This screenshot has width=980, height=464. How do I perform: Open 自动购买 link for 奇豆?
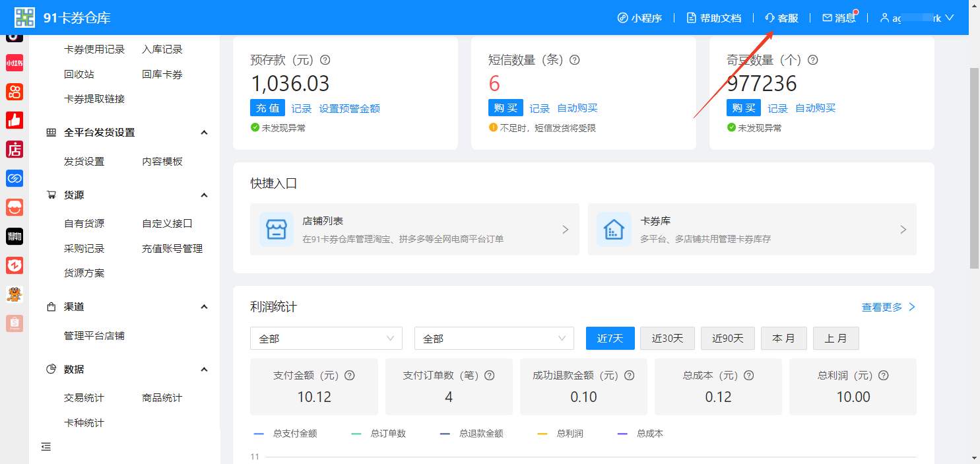pos(816,109)
